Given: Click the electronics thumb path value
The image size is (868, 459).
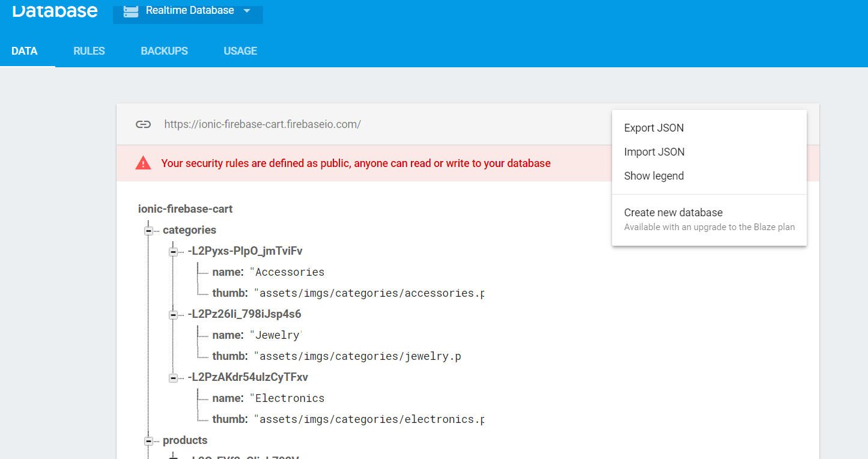Looking at the screenshot, I should pos(369,419).
